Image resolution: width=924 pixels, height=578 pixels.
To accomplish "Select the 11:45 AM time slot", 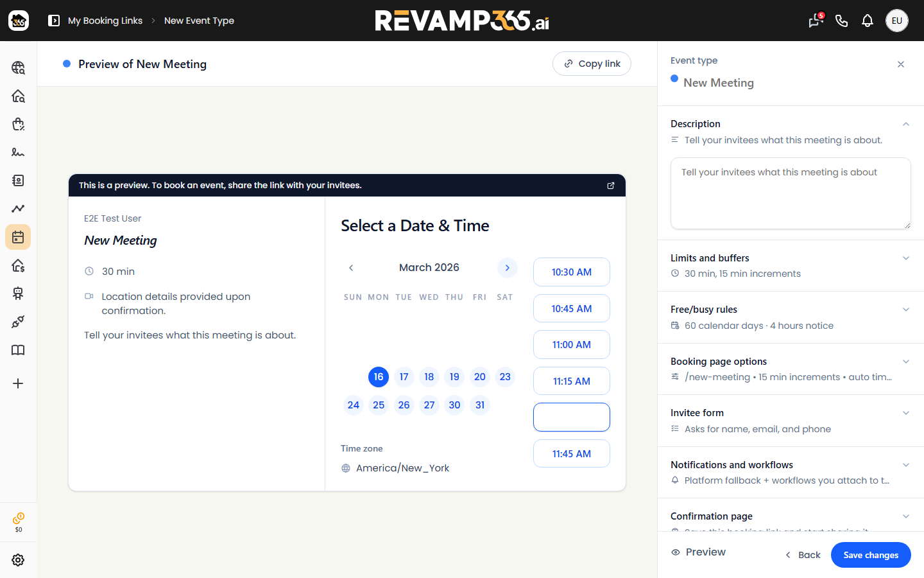I will [572, 453].
